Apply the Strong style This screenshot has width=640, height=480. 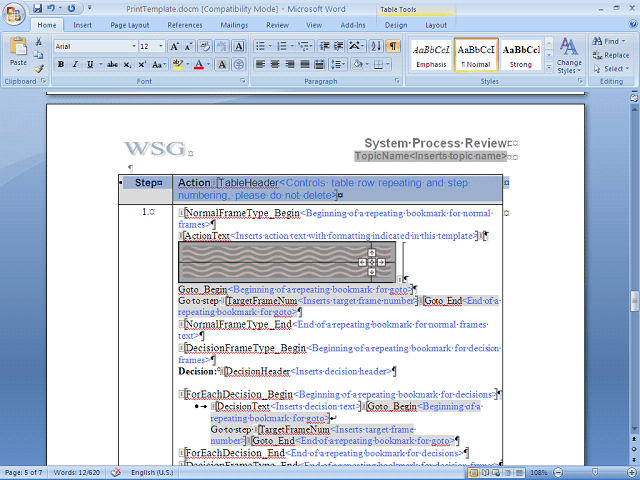[x=520, y=55]
